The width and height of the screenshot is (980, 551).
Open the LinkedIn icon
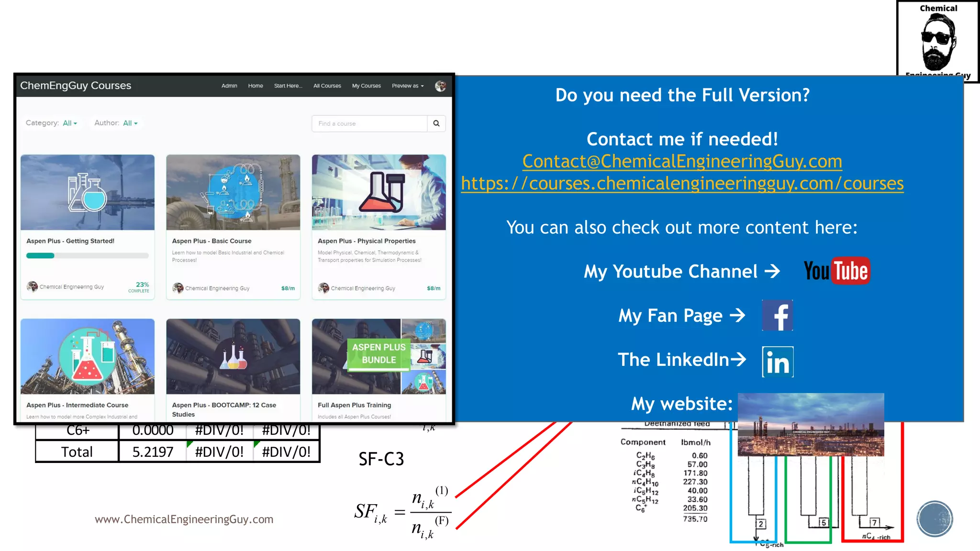tap(778, 362)
